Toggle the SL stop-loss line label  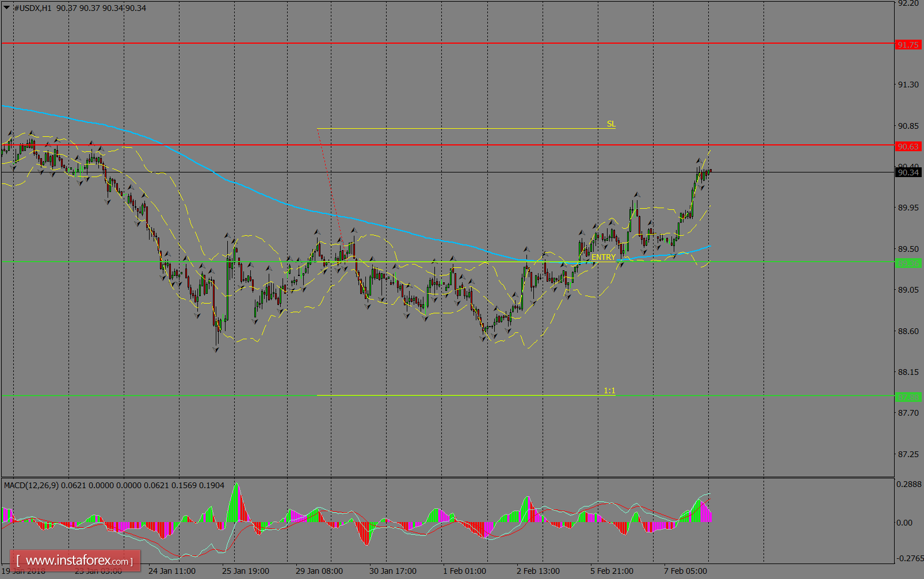tap(611, 124)
